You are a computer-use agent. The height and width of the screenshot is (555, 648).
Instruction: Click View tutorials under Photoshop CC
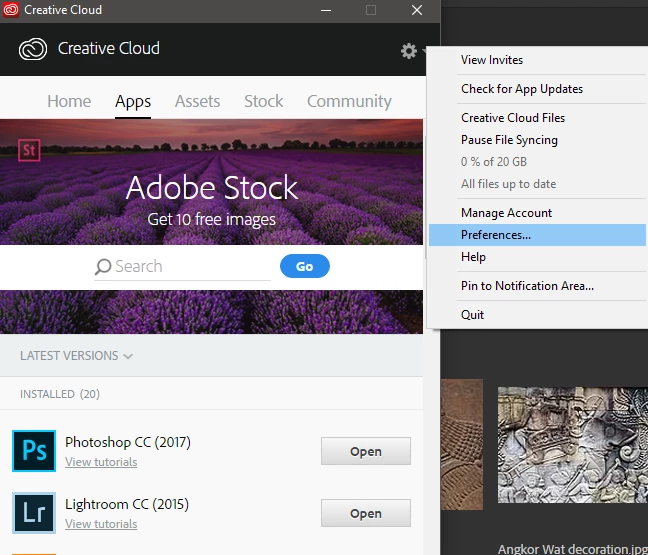tap(101, 462)
